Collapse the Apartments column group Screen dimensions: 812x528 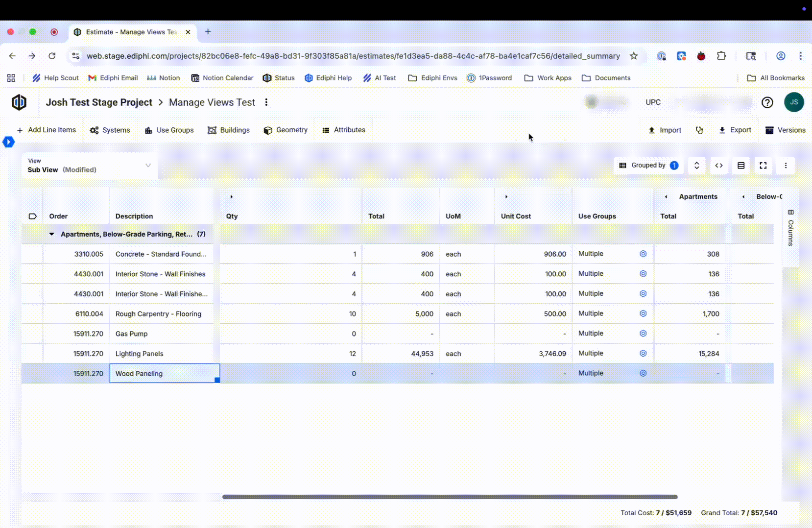click(x=666, y=197)
